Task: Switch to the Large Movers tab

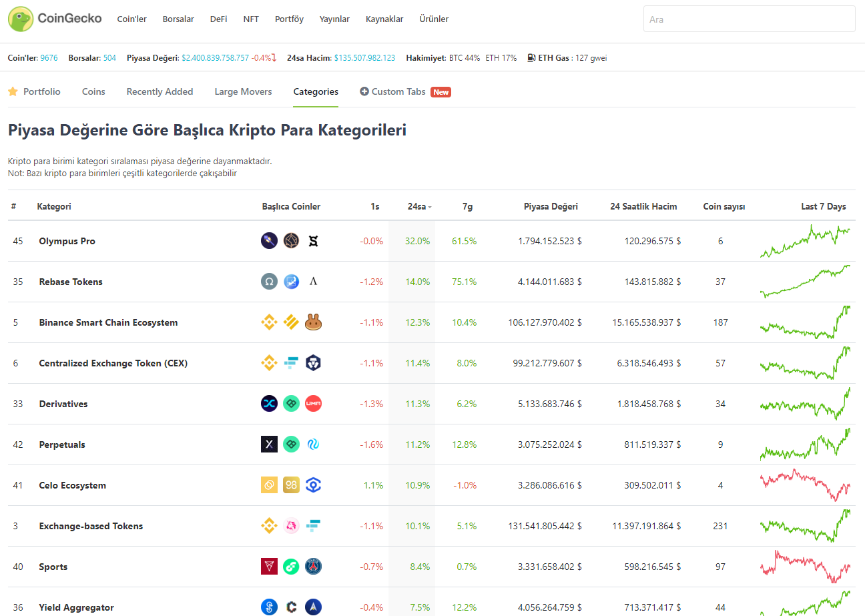Action: point(243,91)
